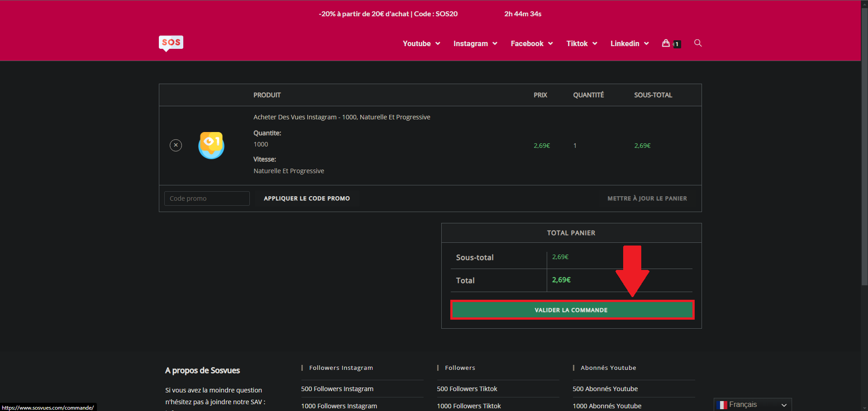Screen dimensions: 868x411
Task: Open 1000 Followers Tiktok footer link
Action: coord(469,406)
